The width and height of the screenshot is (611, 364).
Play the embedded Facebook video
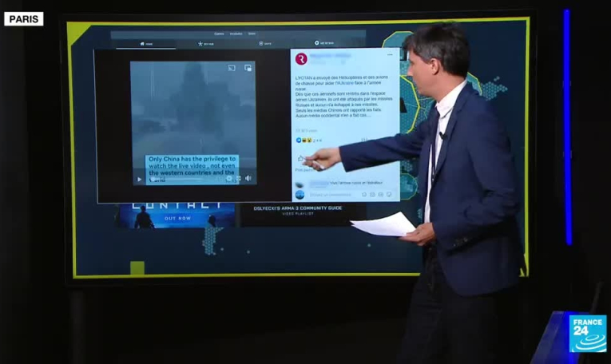(139, 179)
